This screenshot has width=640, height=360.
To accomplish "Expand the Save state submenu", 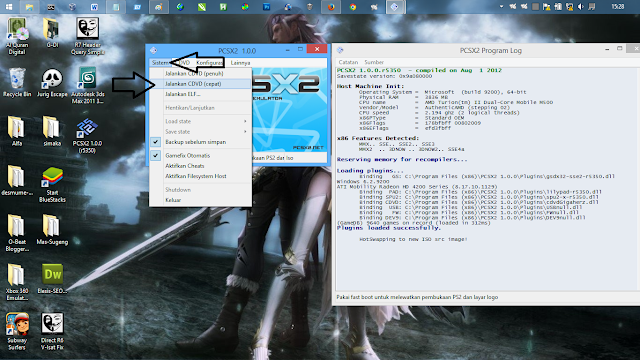I will pyautogui.click(x=200, y=131).
